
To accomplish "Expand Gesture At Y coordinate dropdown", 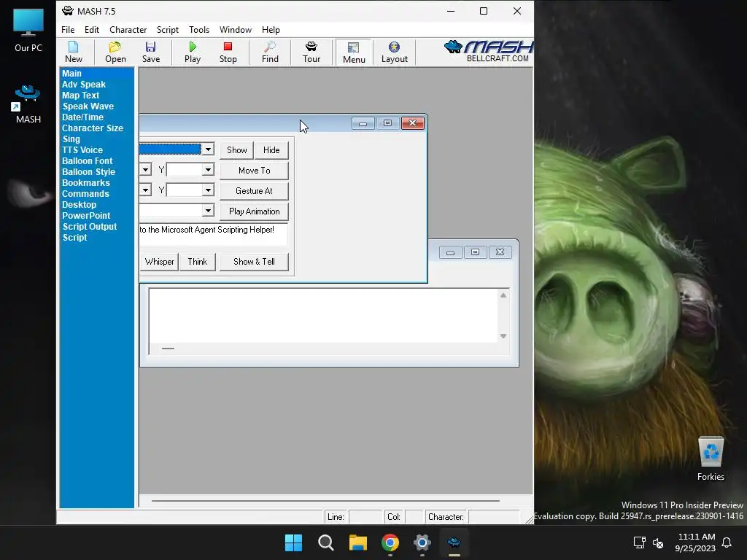I will click(x=208, y=190).
